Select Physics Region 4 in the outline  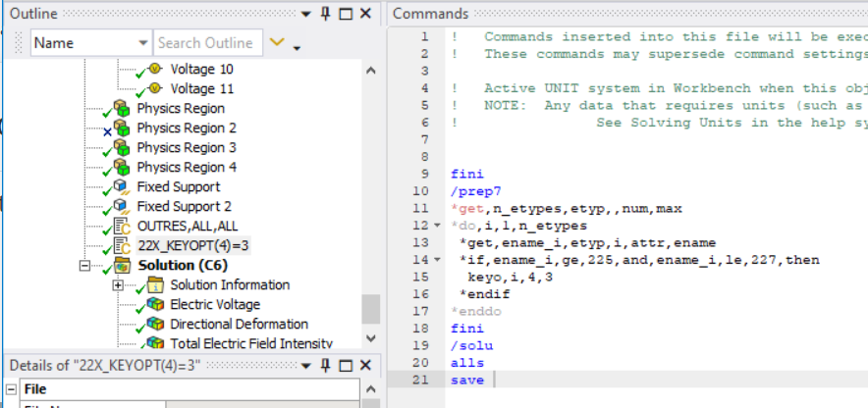coord(181,167)
